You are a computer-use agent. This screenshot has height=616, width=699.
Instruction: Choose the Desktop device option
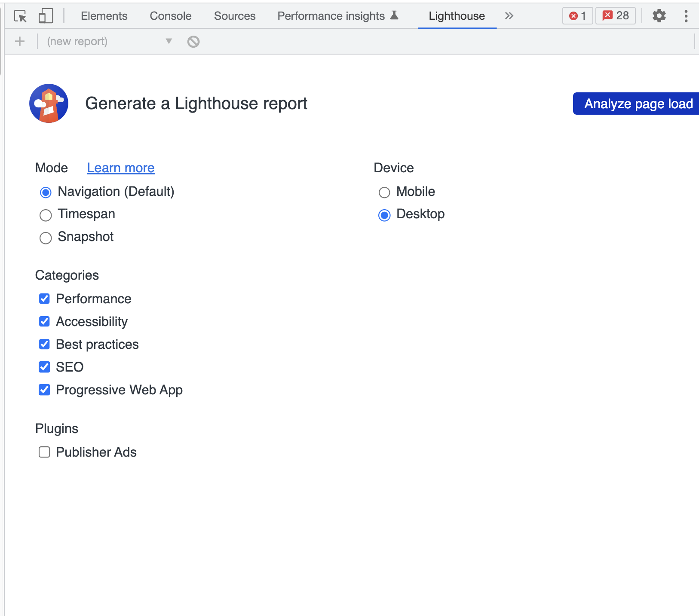384,215
